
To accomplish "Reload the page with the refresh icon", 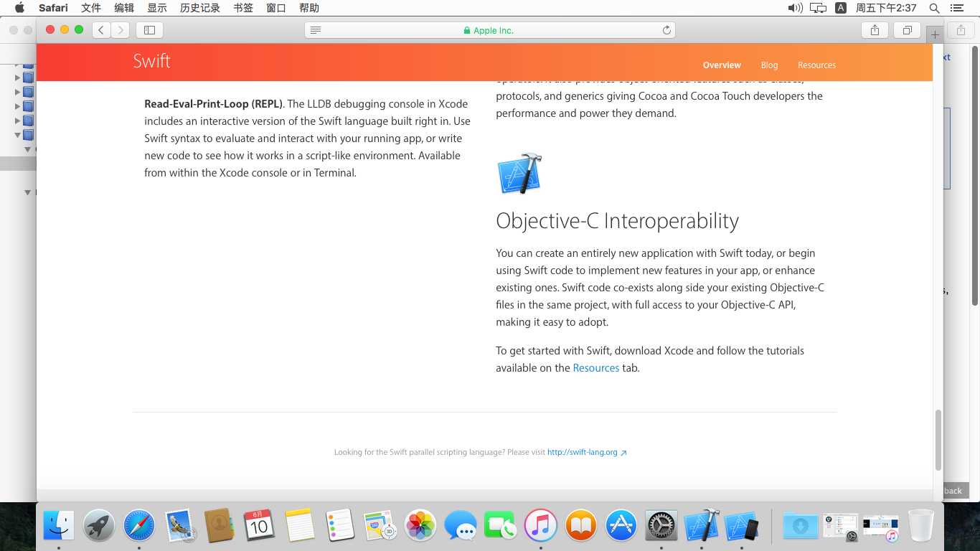I will [x=666, y=30].
